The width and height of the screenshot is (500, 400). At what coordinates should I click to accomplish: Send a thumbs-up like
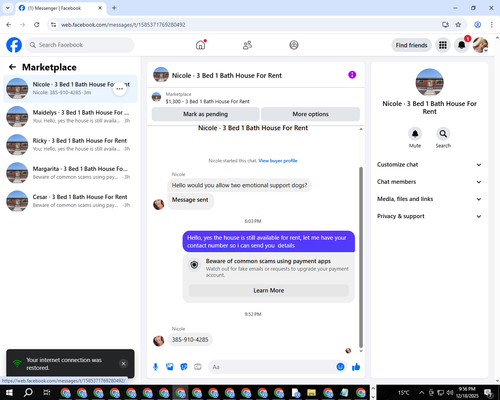click(356, 367)
